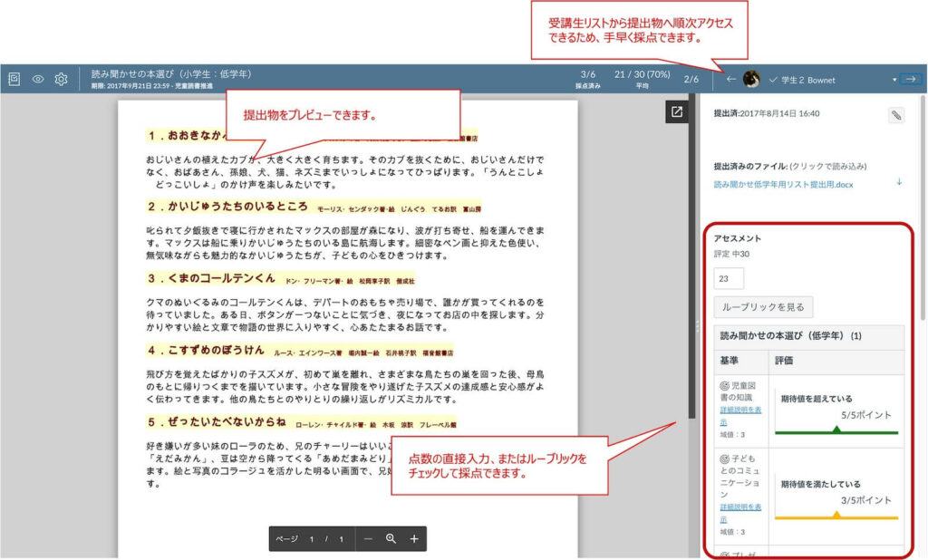The height and width of the screenshot is (560, 928).
Task: Toggle the eye visibility icon in the header
Action: point(38,79)
